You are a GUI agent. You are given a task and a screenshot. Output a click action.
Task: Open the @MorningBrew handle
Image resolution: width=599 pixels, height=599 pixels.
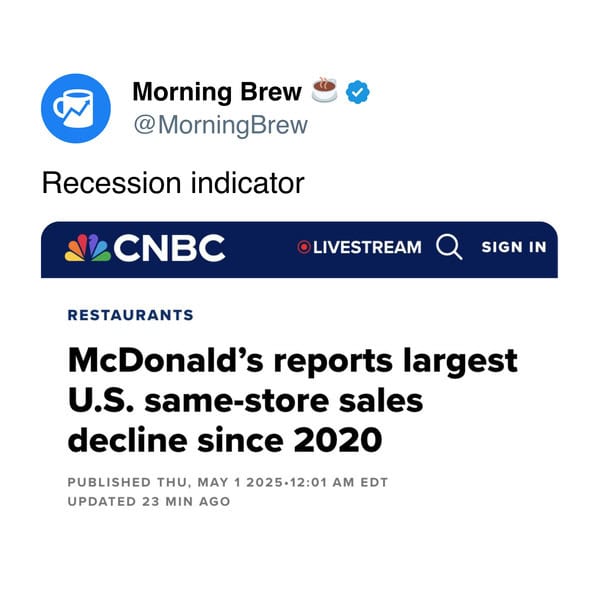pos(221,125)
